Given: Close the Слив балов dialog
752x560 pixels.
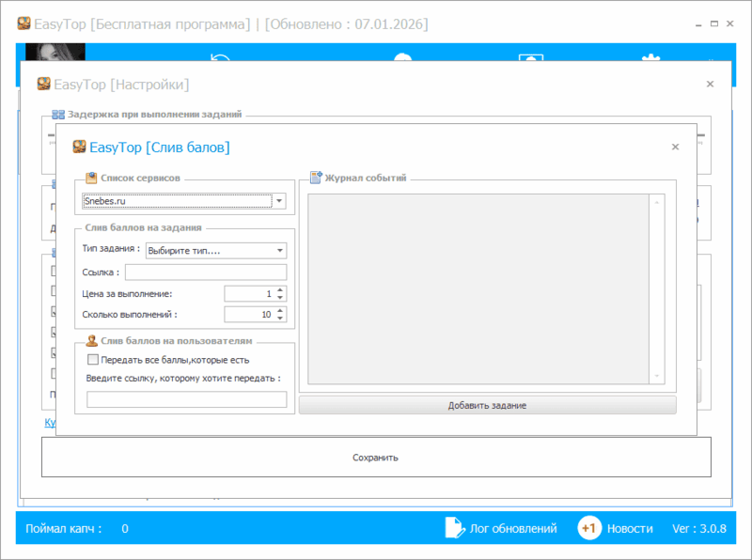Looking at the screenshot, I should [x=675, y=147].
